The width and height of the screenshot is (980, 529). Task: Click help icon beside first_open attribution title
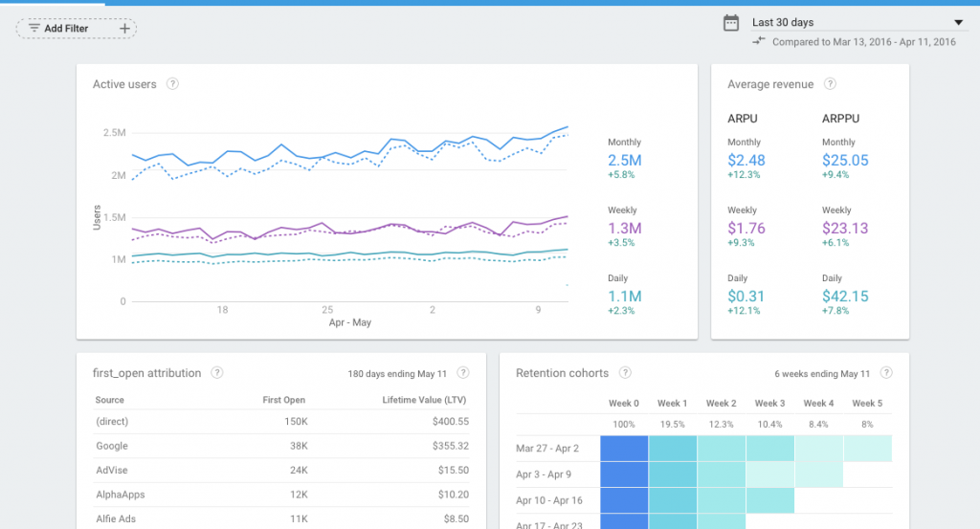coord(217,372)
